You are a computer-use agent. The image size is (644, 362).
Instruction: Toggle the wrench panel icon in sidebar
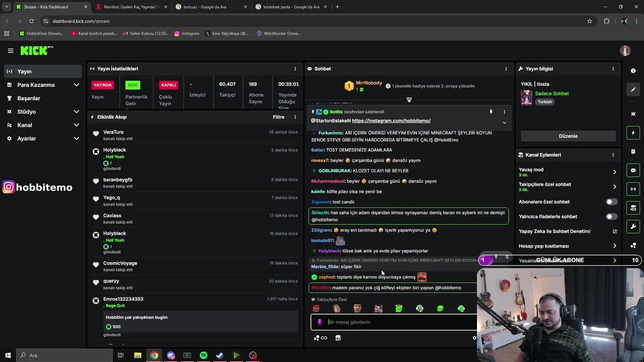pyautogui.click(x=633, y=227)
